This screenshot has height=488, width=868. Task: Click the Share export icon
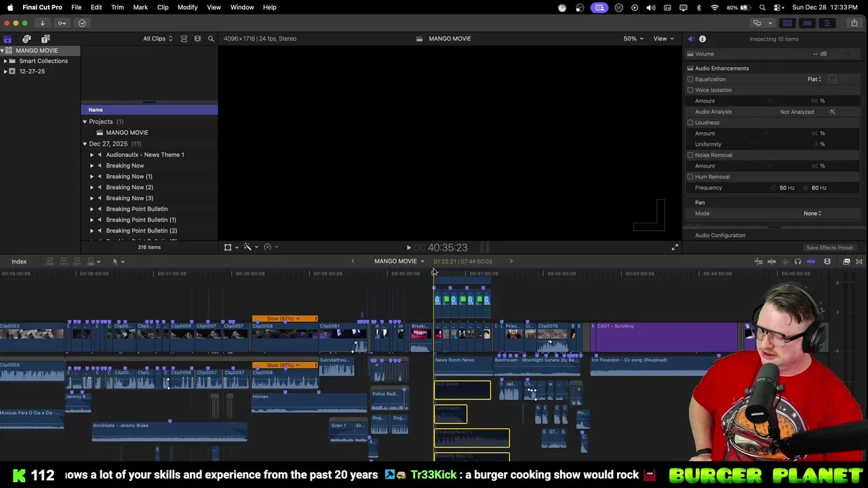tap(854, 23)
